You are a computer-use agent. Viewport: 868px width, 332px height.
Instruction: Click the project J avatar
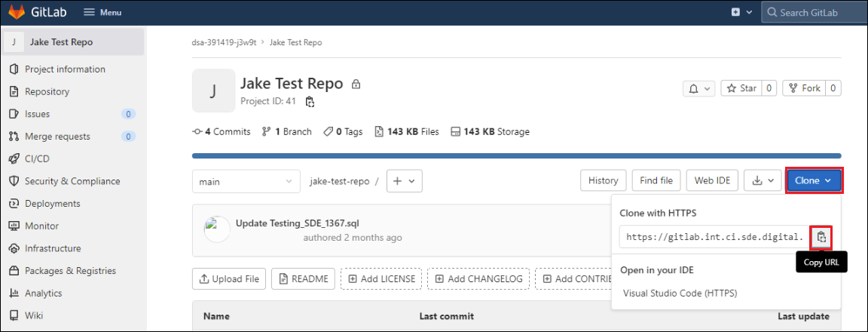point(214,91)
